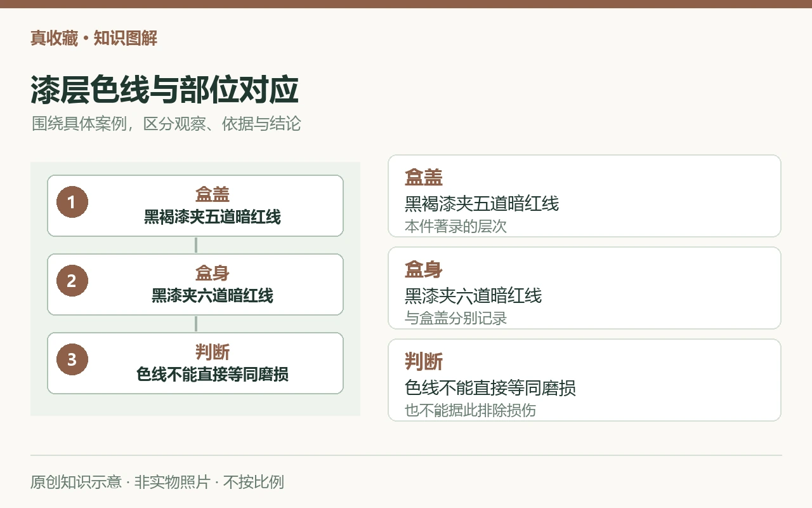Click 黑褐漆夹五道暗红线 inside numbered step 1 box

pos(213,217)
